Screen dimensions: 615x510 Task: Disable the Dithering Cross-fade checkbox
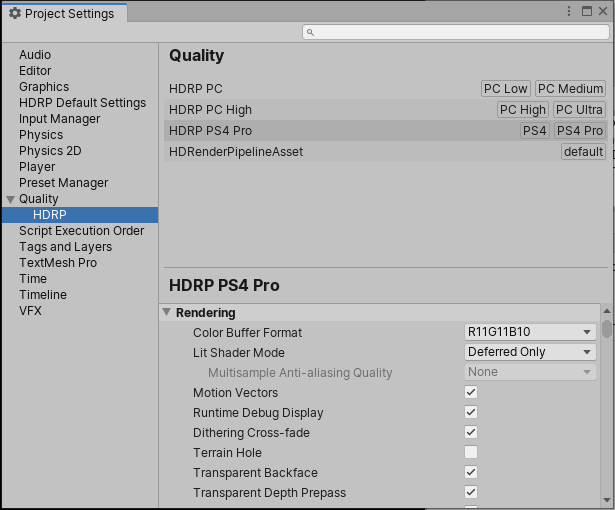[x=471, y=433]
